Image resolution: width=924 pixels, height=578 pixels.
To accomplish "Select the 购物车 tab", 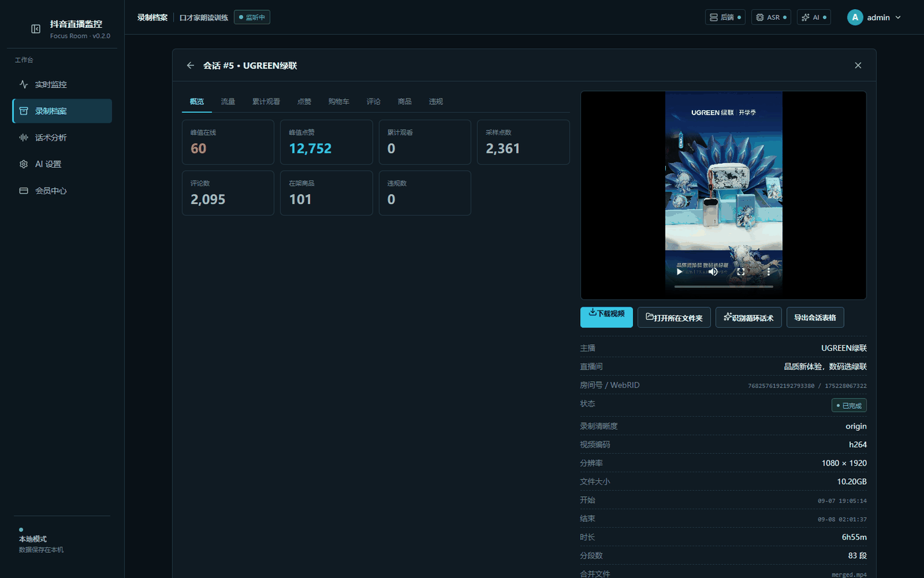I will pyautogui.click(x=339, y=102).
